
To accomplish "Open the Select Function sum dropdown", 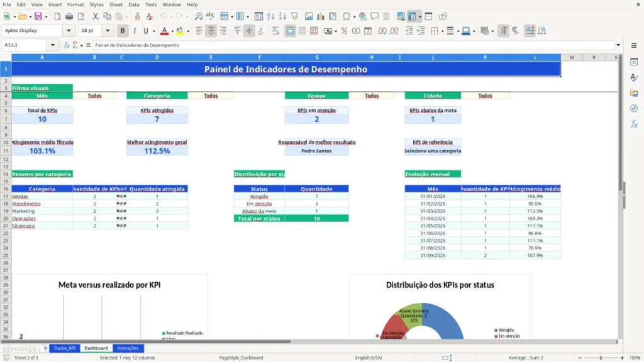I will pos(81,45).
